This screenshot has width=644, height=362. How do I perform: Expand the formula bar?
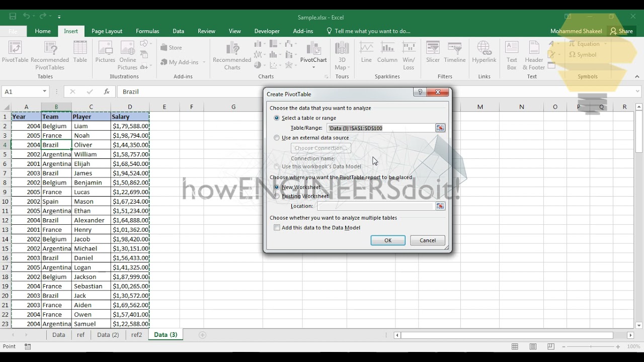pyautogui.click(x=637, y=92)
